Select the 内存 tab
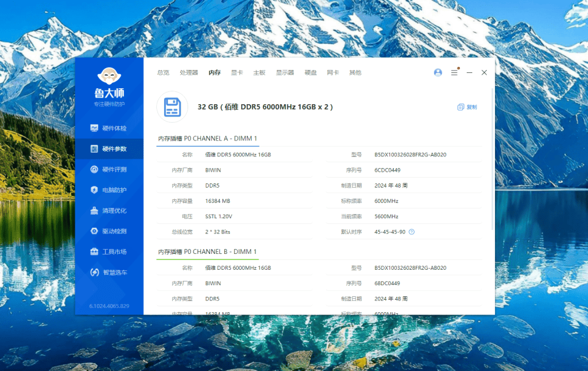Image resolution: width=588 pixels, height=371 pixels. pos(214,72)
